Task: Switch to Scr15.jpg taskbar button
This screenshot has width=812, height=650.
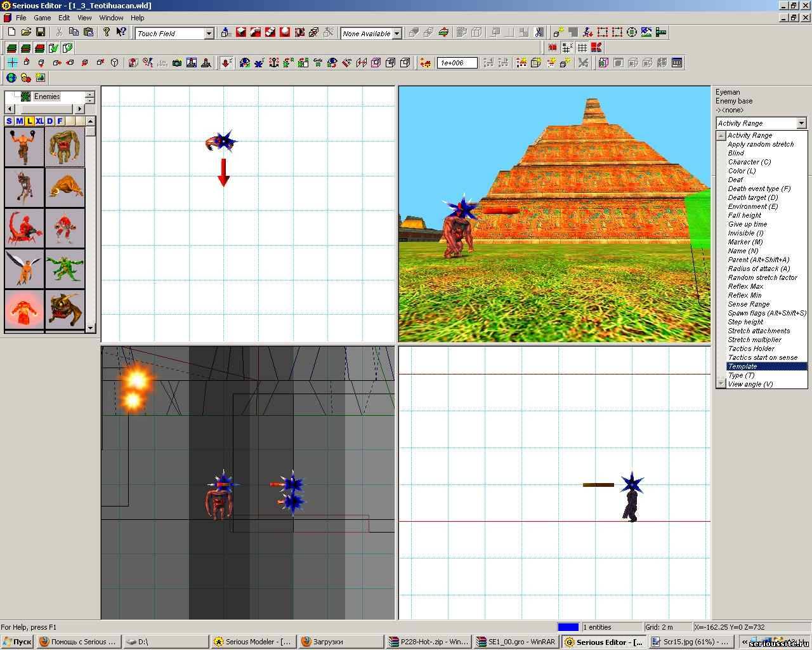Action: coord(691,642)
